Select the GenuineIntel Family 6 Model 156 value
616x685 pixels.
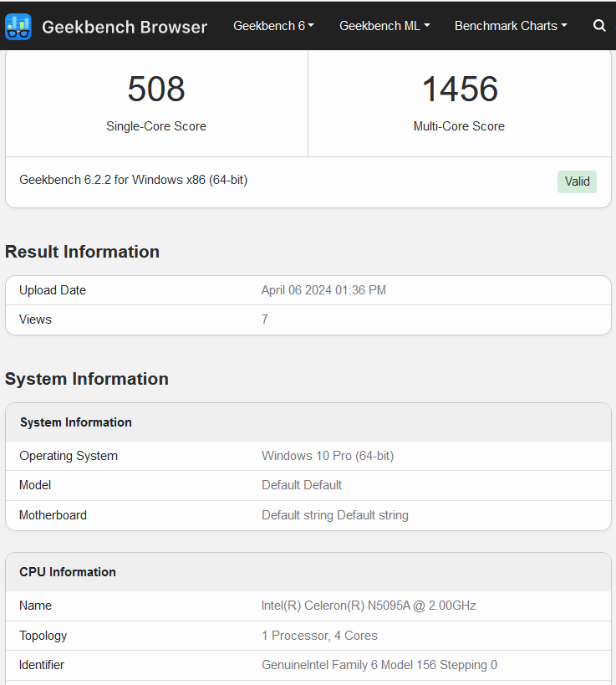pos(379,665)
